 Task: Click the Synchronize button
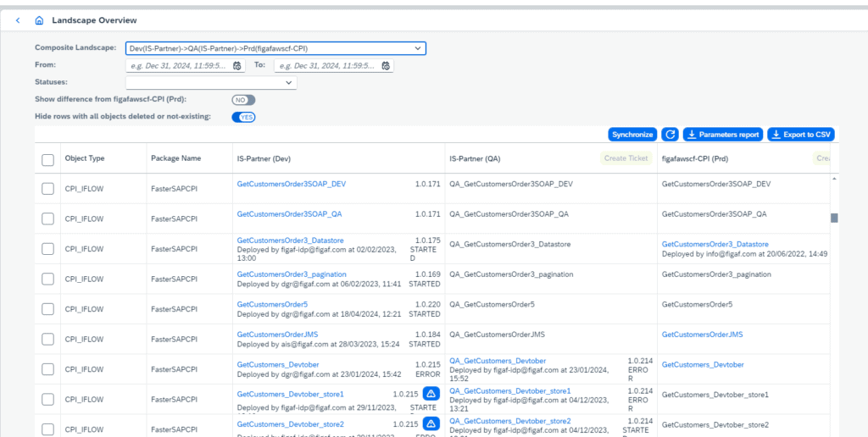[632, 135]
